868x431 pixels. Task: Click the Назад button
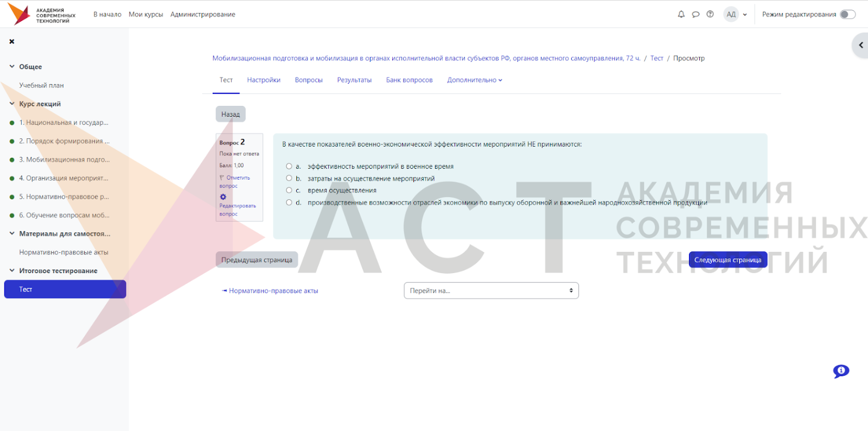click(x=231, y=114)
